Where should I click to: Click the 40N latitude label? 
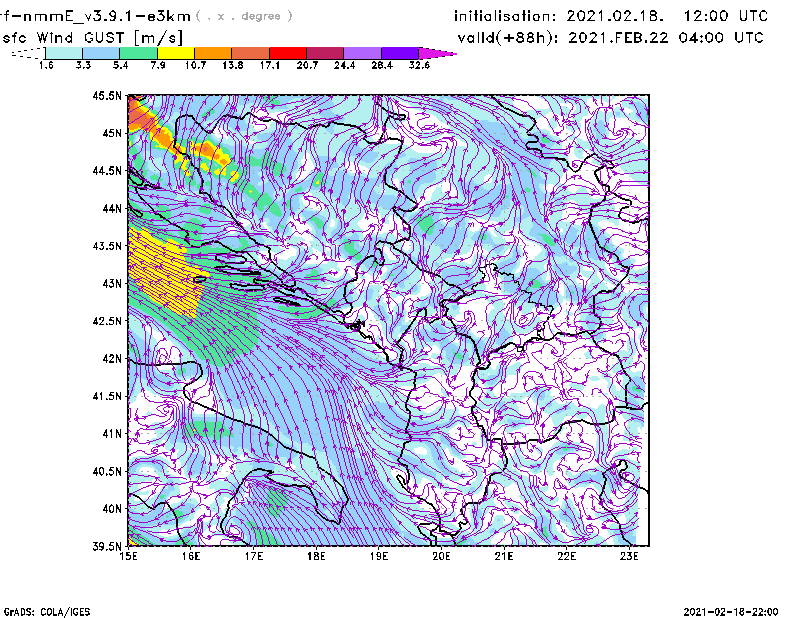coord(112,509)
